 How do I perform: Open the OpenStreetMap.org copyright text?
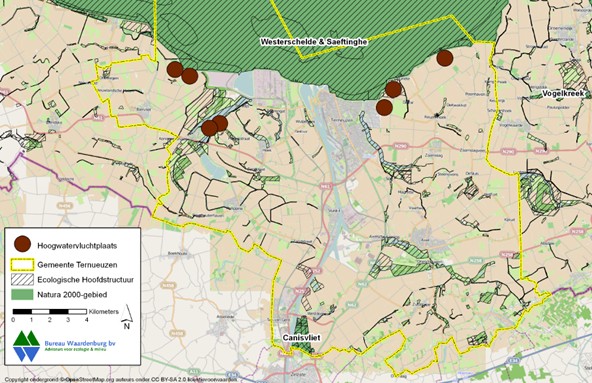tap(85, 380)
